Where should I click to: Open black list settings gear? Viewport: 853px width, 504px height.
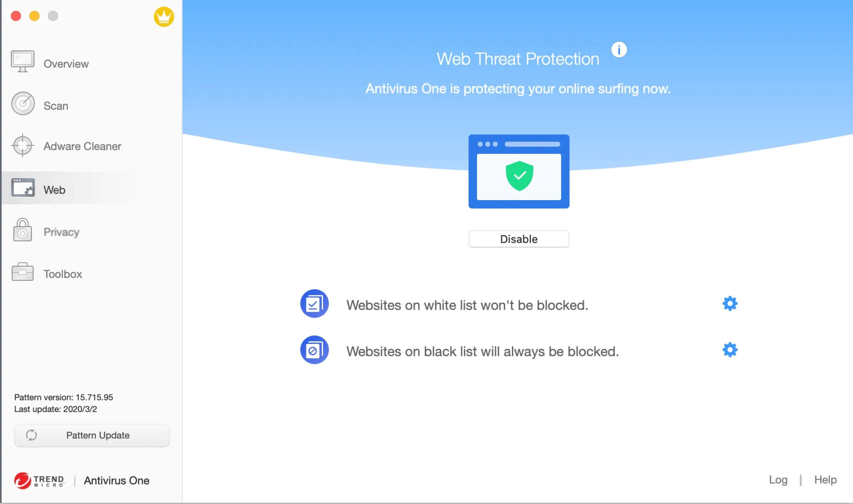tap(730, 350)
